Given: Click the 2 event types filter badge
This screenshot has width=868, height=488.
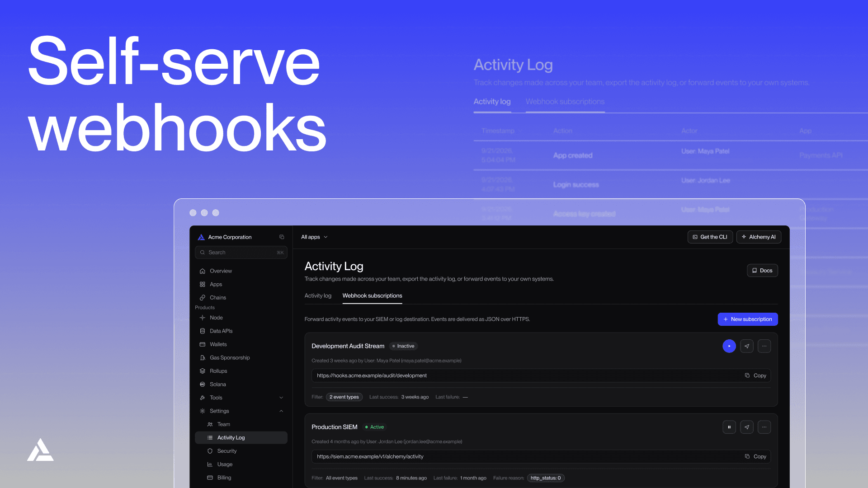Looking at the screenshot, I should click(x=344, y=397).
